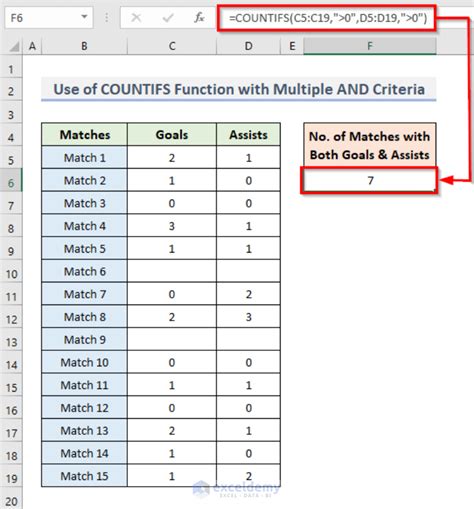Click the 'Match 15' cell
Image resolution: width=474 pixels, height=509 pixels.
pos(84,476)
